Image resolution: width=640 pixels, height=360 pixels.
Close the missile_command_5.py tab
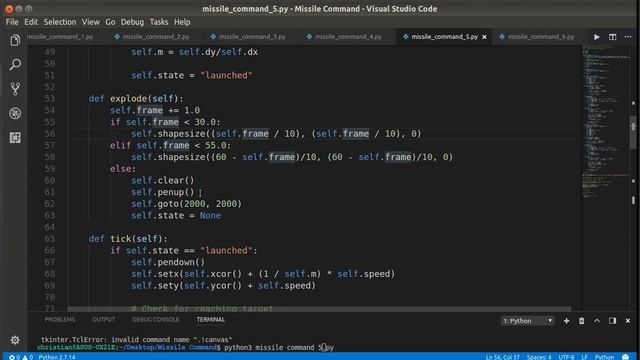[x=484, y=37]
